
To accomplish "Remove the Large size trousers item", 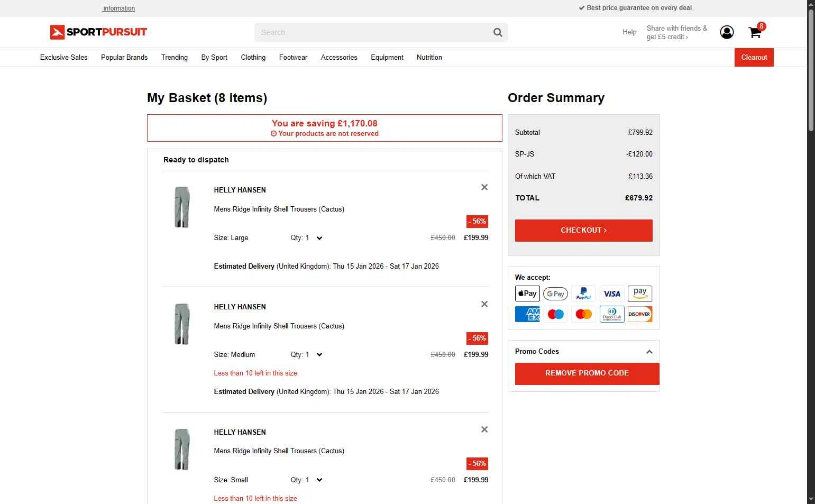I will click(484, 187).
